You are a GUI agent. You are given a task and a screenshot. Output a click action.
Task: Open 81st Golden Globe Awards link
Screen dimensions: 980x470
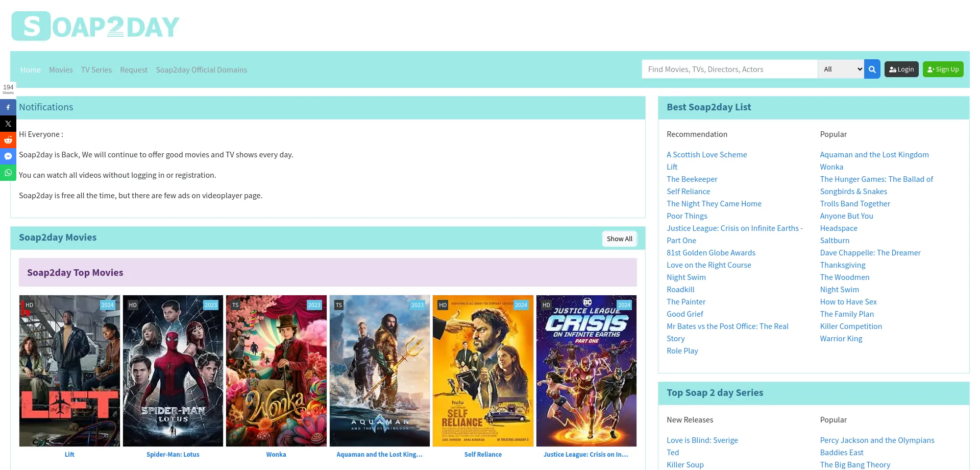tap(710, 253)
